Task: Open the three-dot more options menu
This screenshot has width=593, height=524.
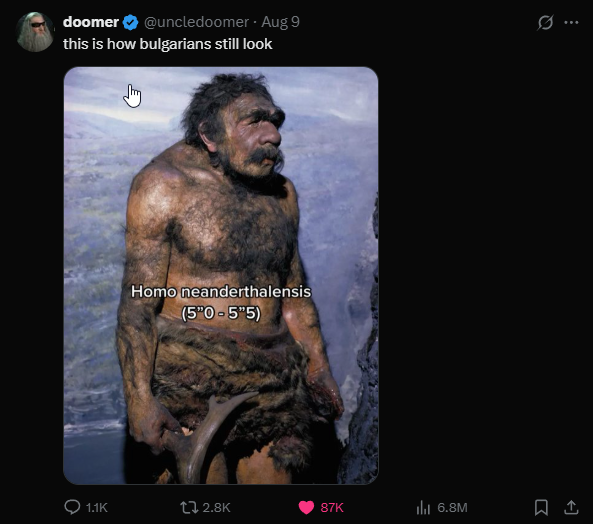Action: coord(571,23)
